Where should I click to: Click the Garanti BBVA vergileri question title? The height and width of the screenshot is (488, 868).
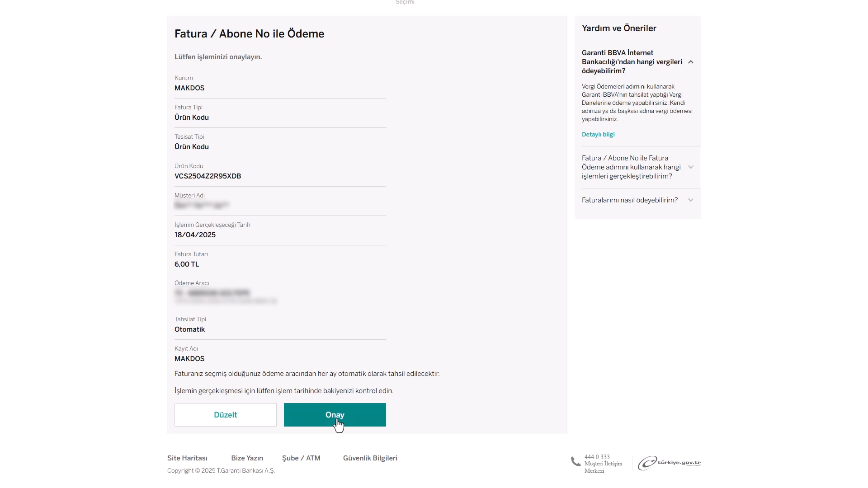tap(632, 62)
